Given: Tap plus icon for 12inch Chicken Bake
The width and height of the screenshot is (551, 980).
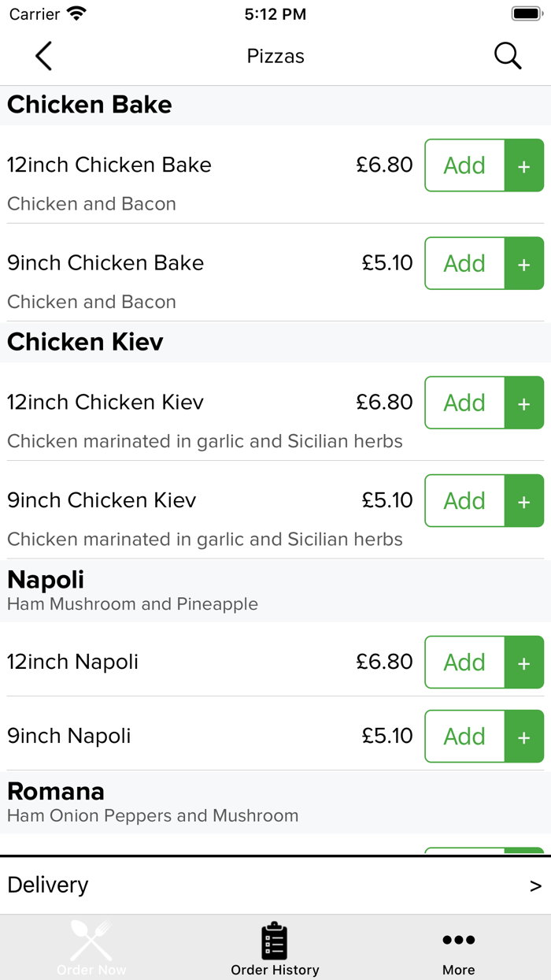Looking at the screenshot, I should coord(524,165).
